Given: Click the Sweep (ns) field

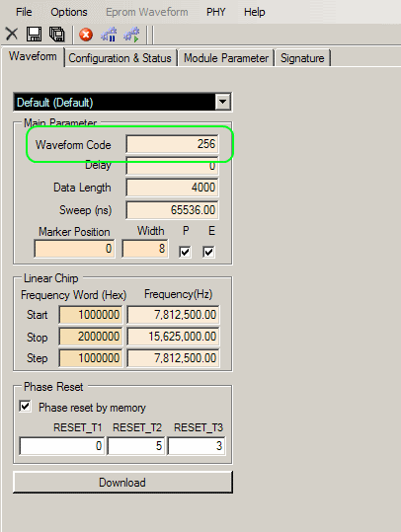Looking at the screenshot, I should 172,210.
